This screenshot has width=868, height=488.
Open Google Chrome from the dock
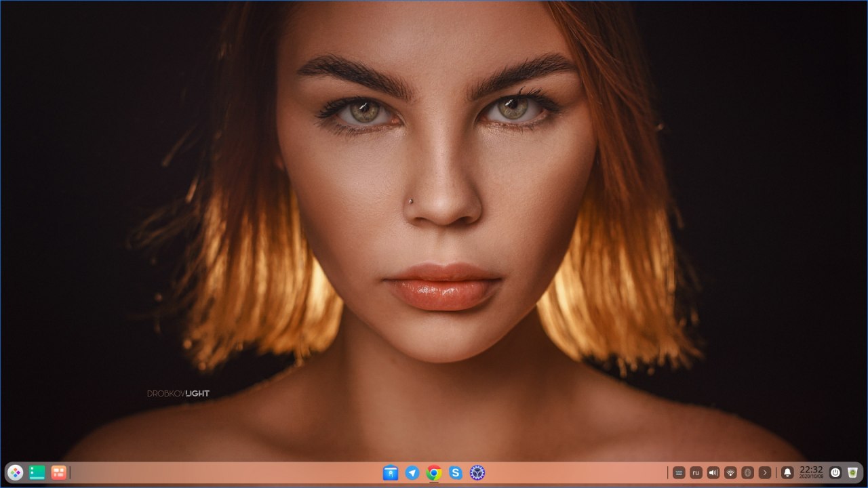(x=434, y=472)
